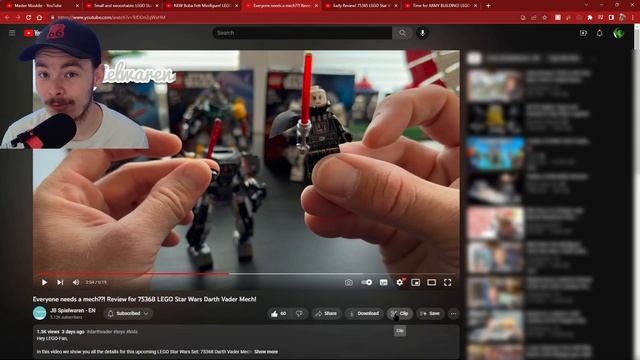Skip to next video in player controls
This screenshot has width=640, height=360.
[x=60, y=282]
